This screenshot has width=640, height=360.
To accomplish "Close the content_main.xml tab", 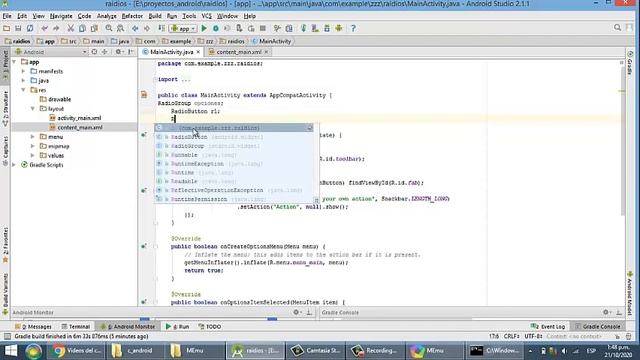I will pyautogui.click(x=266, y=52).
